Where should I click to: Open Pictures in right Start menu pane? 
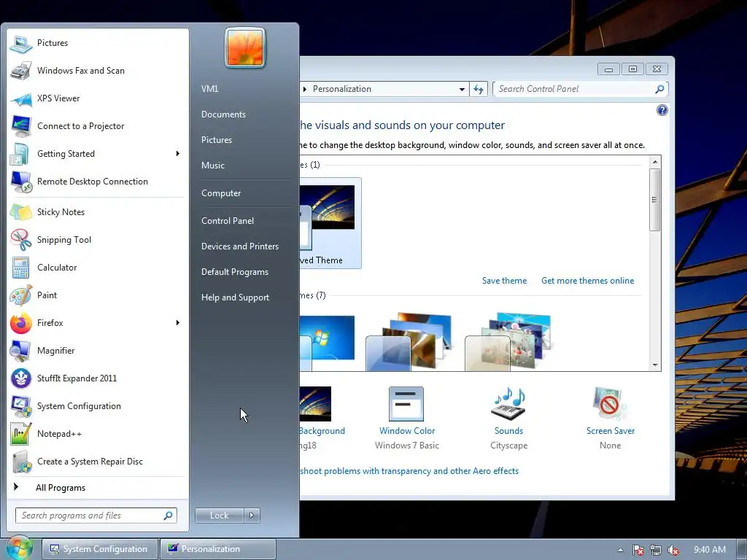[x=216, y=139]
